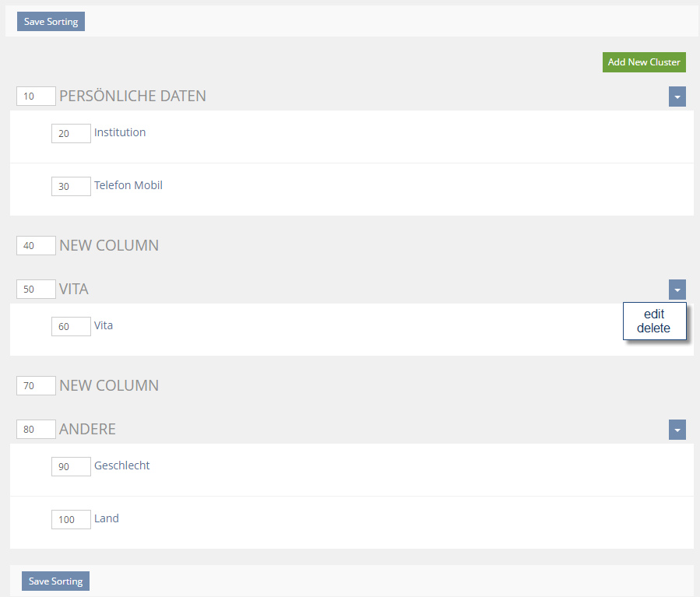This screenshot has height=597, width=700.
Task: Click the top Save Sorting button
Action: pos(51,22)
